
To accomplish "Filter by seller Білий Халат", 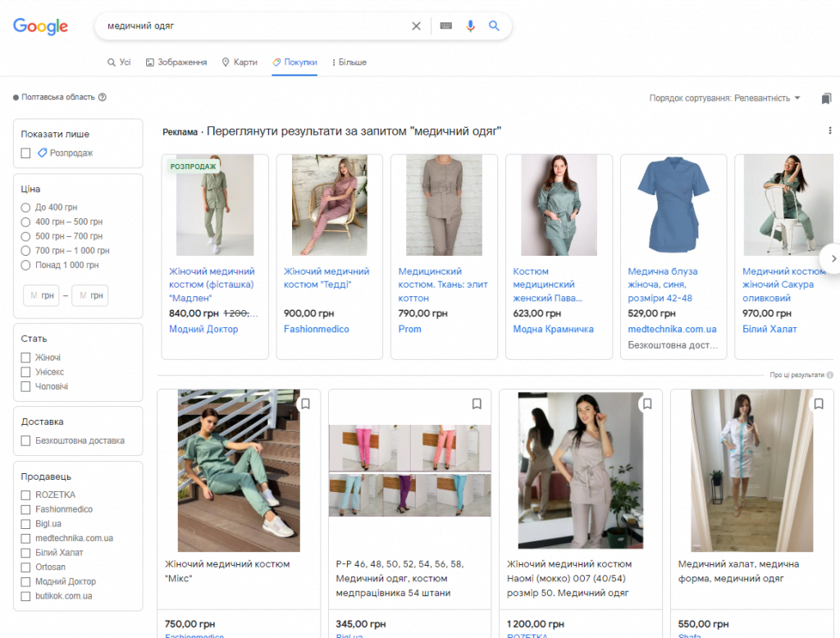I will [x=25, y=553].
